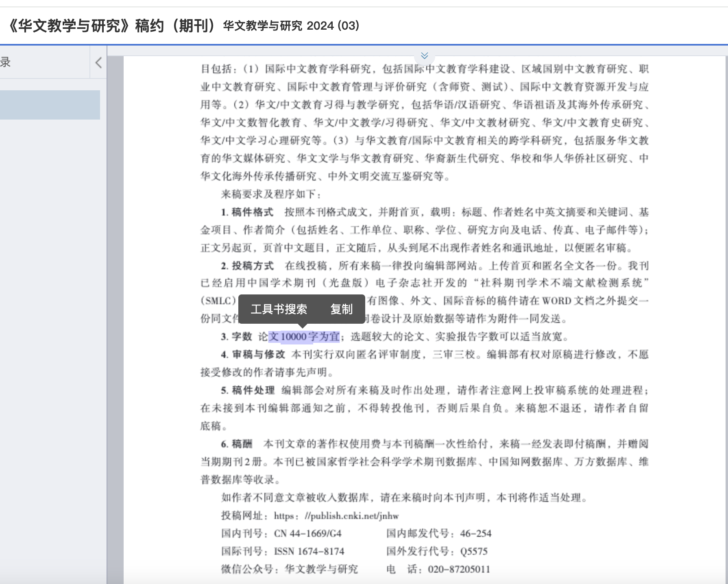Click the highlighted text 文10000字为宜

pos(304,337)
